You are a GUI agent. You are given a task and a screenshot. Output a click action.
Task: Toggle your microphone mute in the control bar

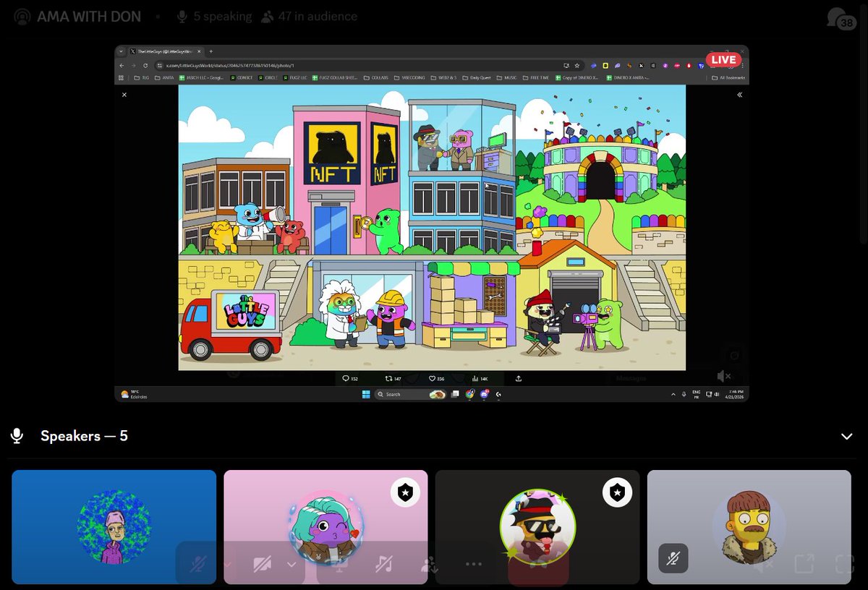coord(197,564)
